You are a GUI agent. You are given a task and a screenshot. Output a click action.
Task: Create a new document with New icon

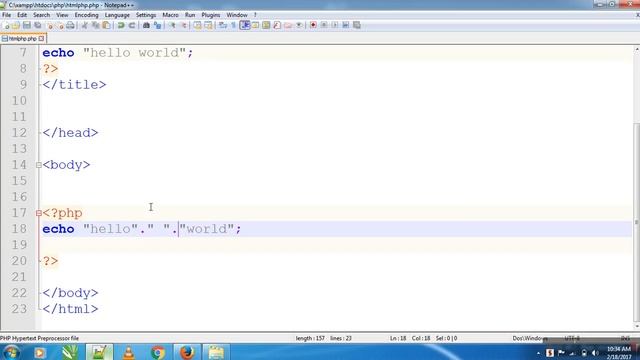point(6,25)
